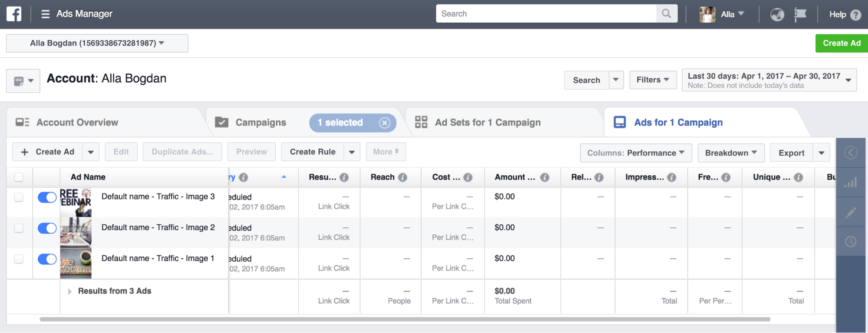Click the search magnifier icon
868x333 pixels.
[x=667, y=13]
